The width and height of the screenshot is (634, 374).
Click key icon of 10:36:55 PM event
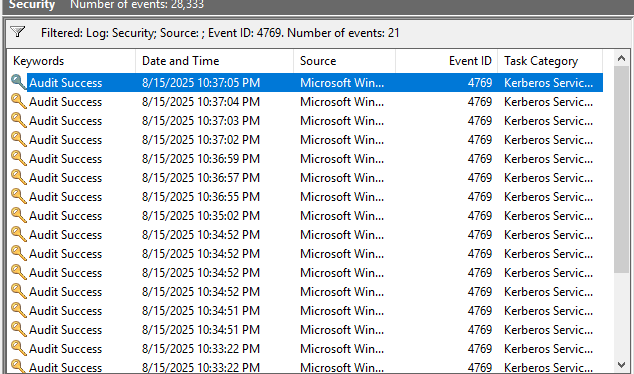[x=18, y=196]
